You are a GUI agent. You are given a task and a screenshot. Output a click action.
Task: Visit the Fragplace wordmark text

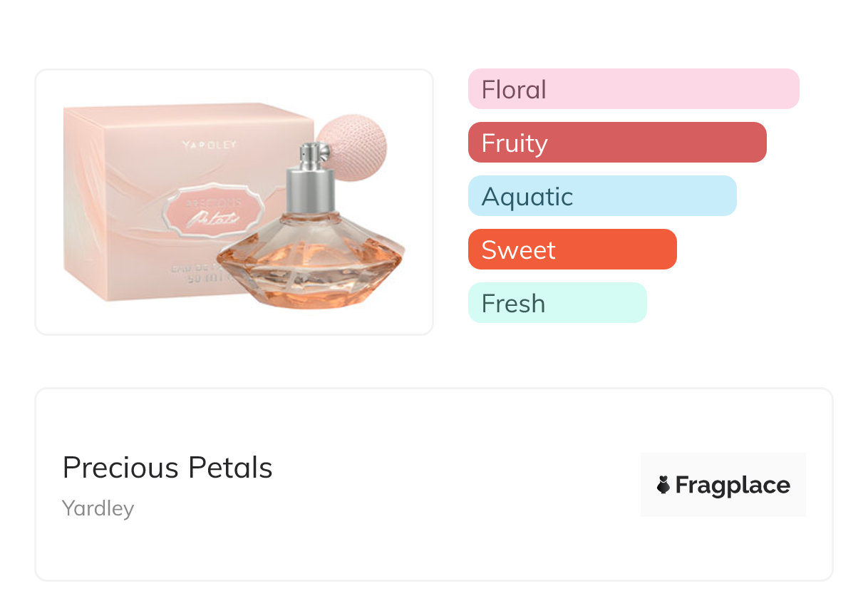[x=733, y=486]
